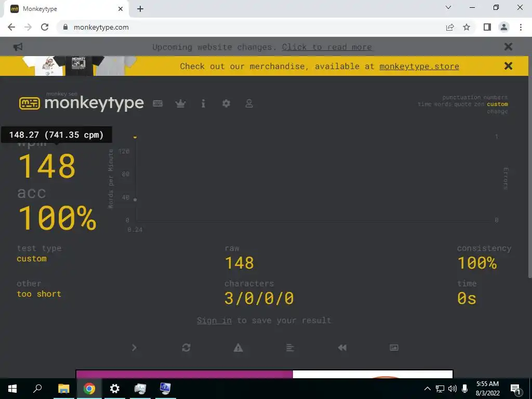The image size is (532, 399).
Task: Share this page from address bar
Action: tap(450, 27)
